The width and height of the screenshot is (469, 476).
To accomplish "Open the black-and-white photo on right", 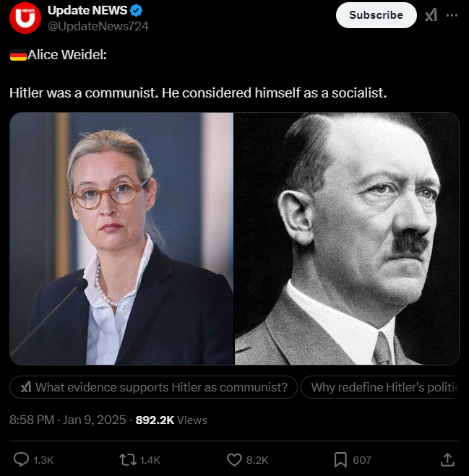I will tap(347, 238).
